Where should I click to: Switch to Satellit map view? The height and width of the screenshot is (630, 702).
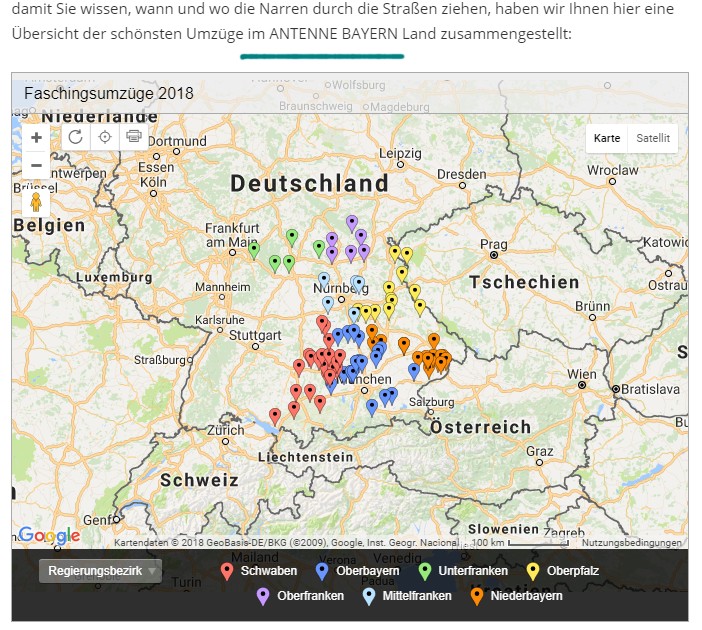[x=653, y=138]
